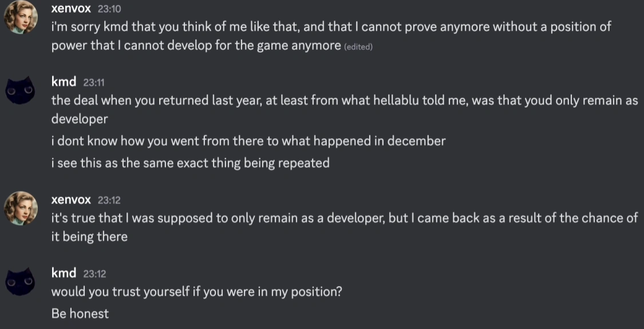Click "would you trust yourself" message
The image size is (644, 329).
(196, 291)
